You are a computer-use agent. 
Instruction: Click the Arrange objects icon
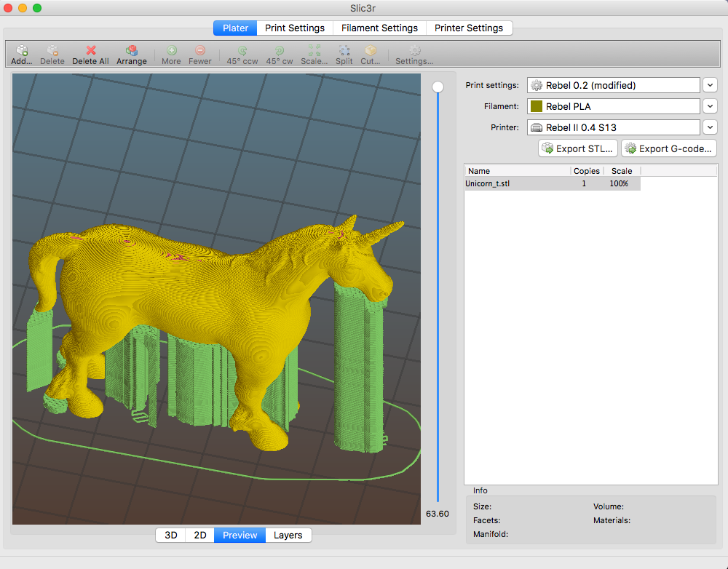(x=132, y=51)
